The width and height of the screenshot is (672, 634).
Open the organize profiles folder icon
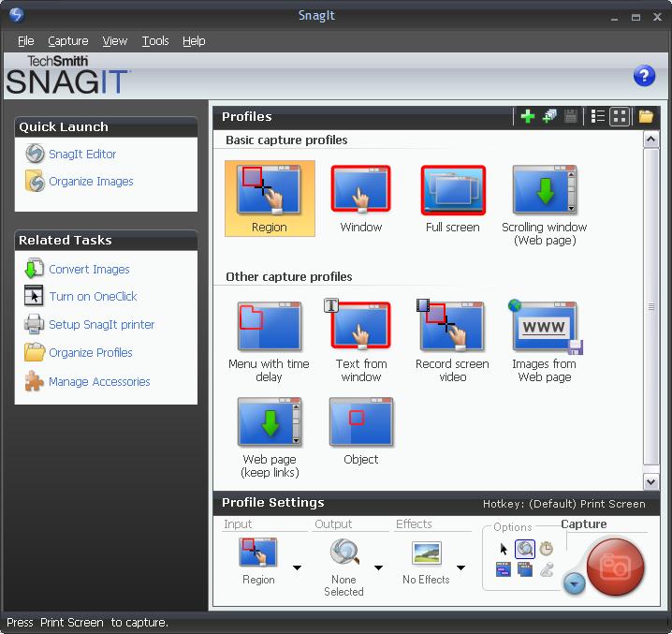pyautogui.click(x=646, y=116)
